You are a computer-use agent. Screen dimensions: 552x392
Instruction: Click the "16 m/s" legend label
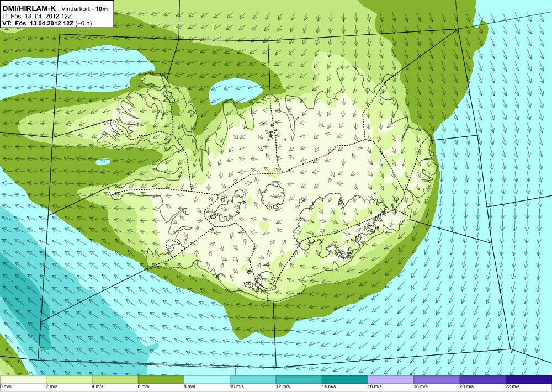click(x=375, y=386)
